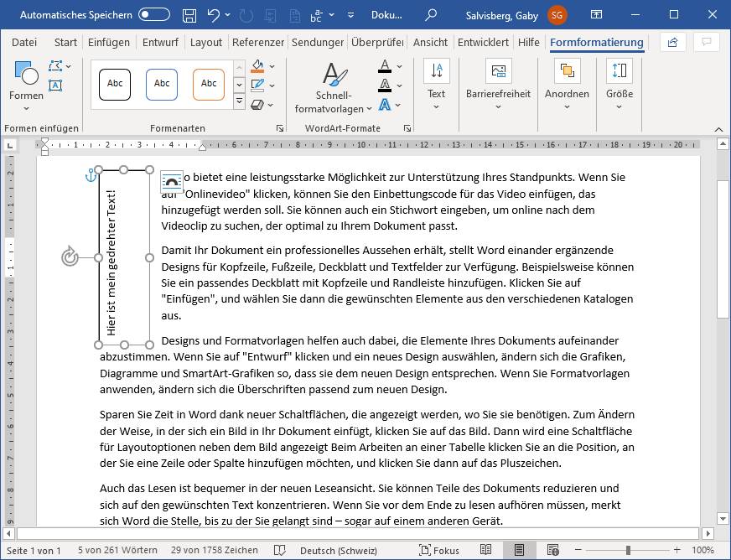The image size is (731, 560).
Task: Select the Fülleffekt (shape fill) bucket icon
Action: pyautogui.click(x=257, y=66)
